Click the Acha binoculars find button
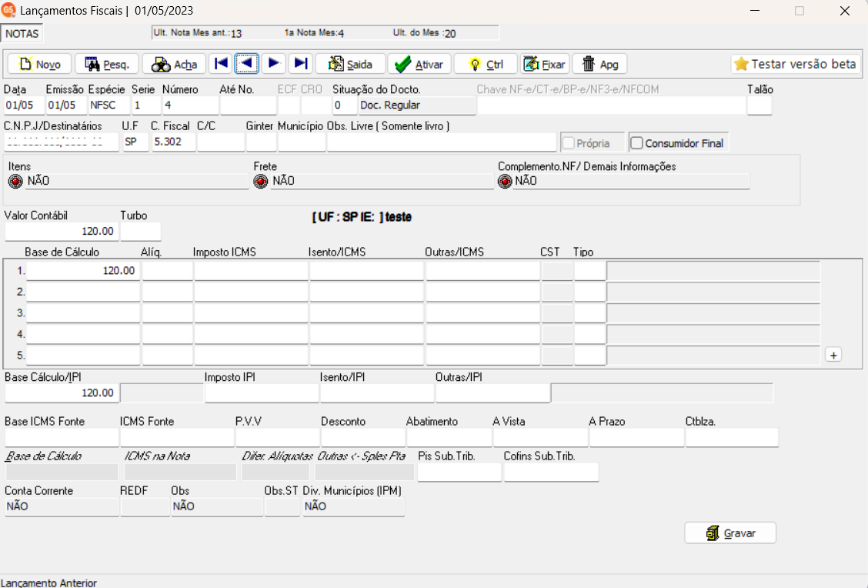This screenshot has width=868, height=588. 175,64
